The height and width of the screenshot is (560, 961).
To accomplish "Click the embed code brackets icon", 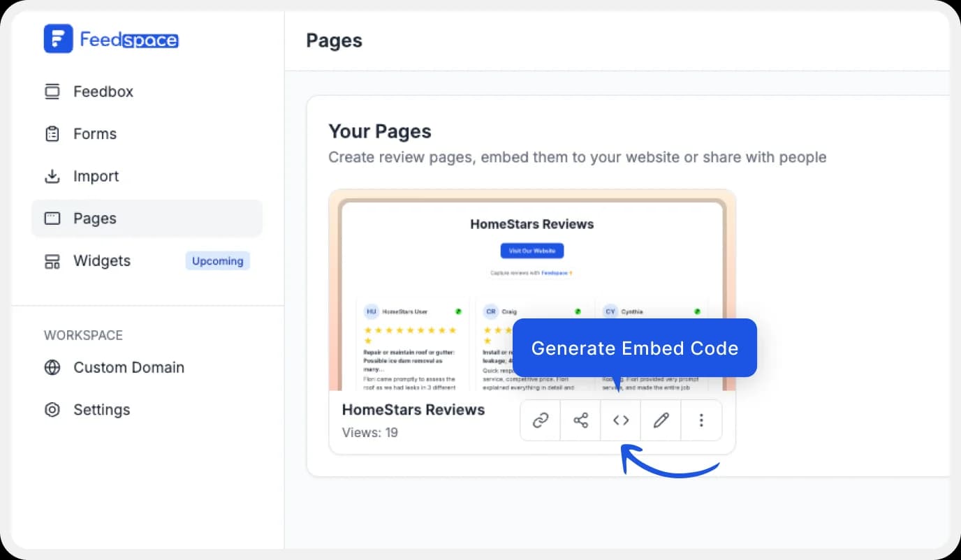I will click(621, 420).
